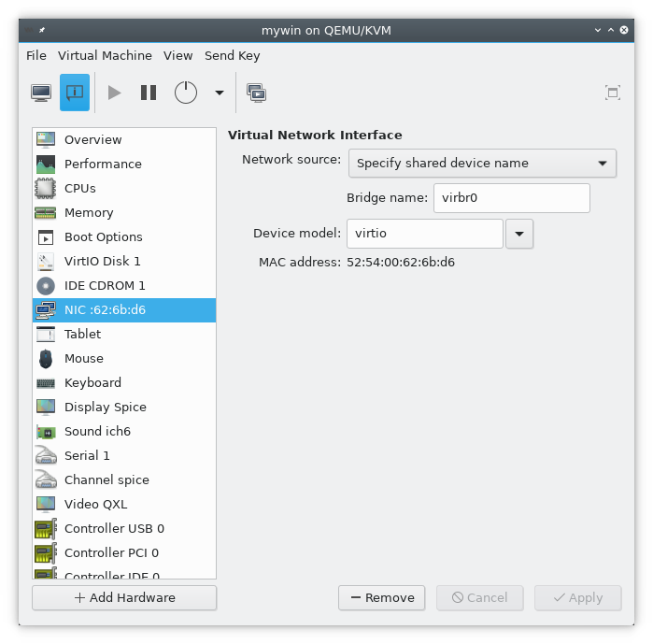Select the Controller PCI 0 label
This screenshot has width=653, height=644.
point(111,552)
